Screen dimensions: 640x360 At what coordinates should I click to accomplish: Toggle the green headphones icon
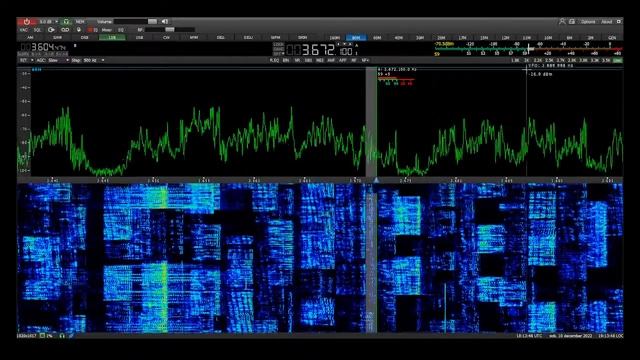click(66, 22)
